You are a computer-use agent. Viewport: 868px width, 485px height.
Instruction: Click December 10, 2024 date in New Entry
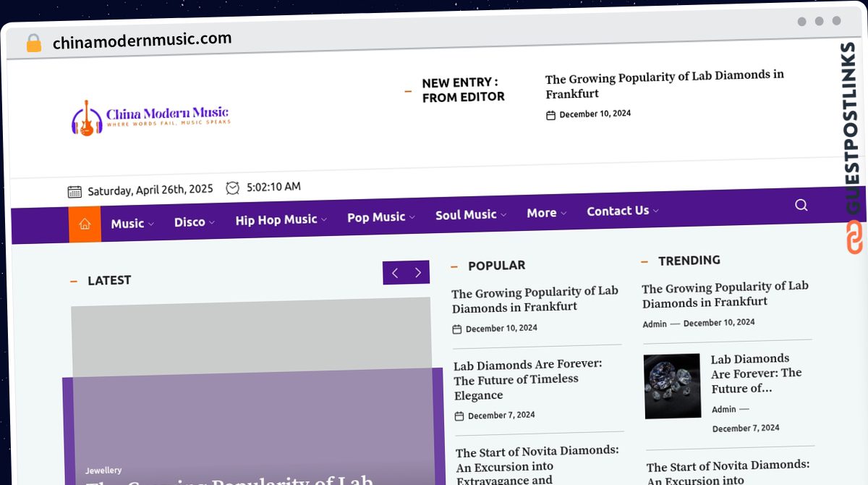[595, 114]
